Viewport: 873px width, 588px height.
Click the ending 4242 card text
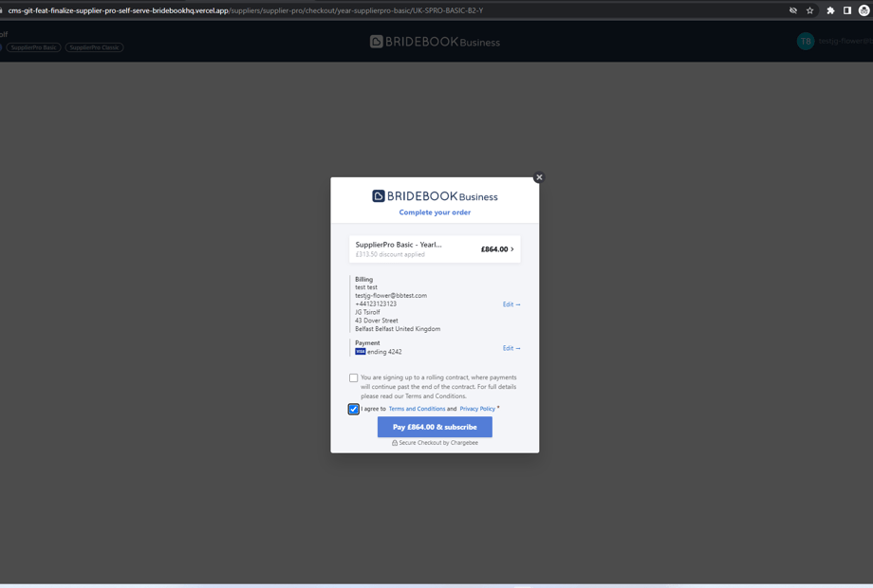tap(384, 352)
